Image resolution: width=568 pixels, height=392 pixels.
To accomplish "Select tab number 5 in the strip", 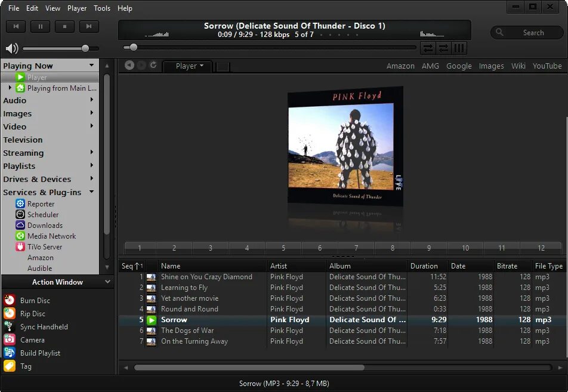I will click(283, 248).
